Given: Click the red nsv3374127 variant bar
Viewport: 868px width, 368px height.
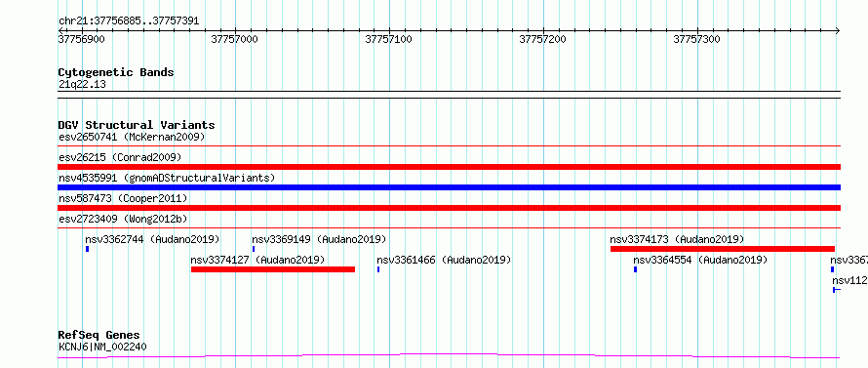Looking at the screenshot, I should [273, 269].
